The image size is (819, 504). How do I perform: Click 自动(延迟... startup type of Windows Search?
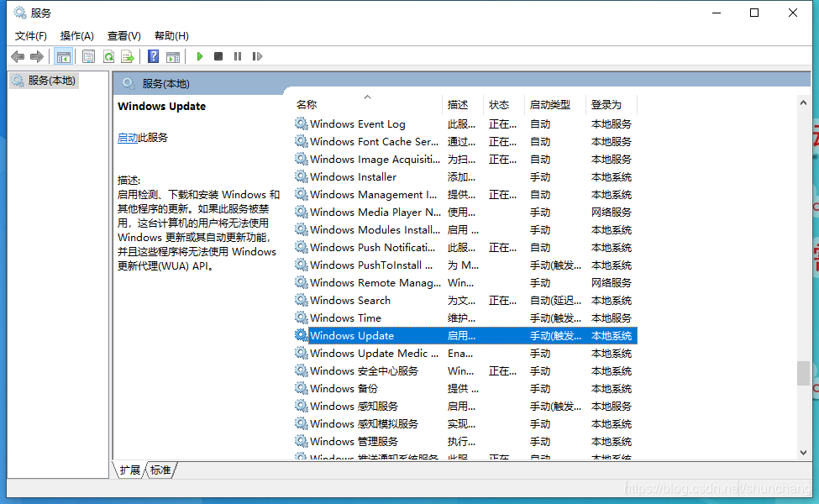(556, 301)
